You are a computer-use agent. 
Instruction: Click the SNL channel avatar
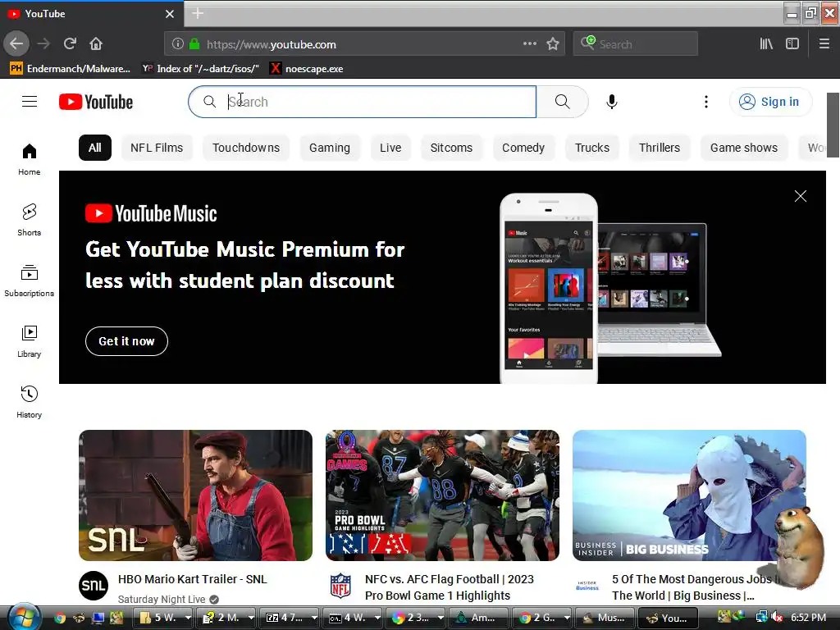(94, 586)
